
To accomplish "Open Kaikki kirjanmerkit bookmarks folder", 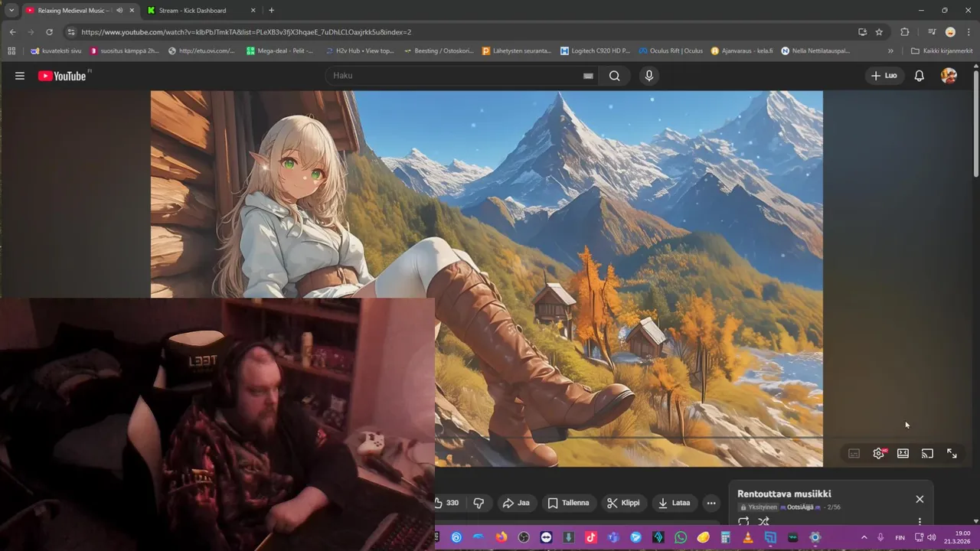I will coord(942,51).
